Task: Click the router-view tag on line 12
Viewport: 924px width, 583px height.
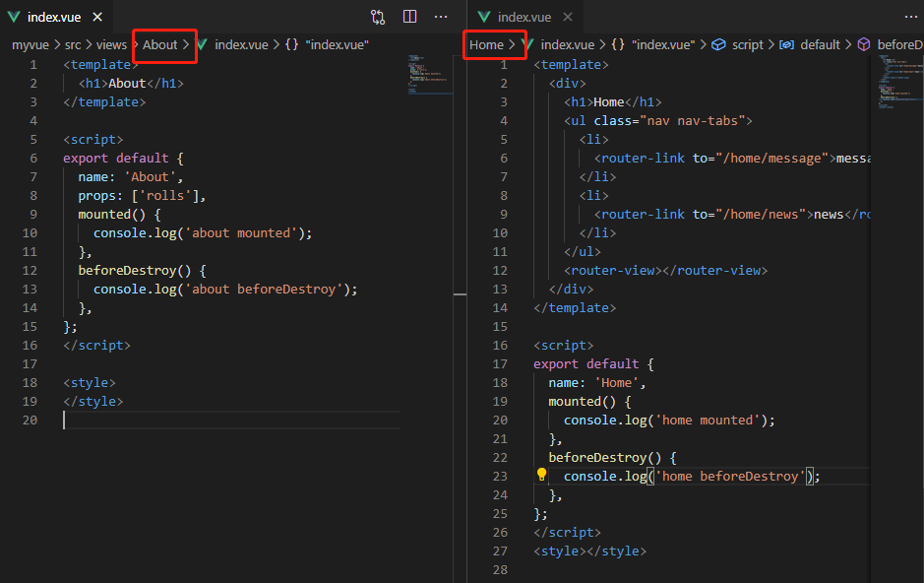Action: pos(665,270)
